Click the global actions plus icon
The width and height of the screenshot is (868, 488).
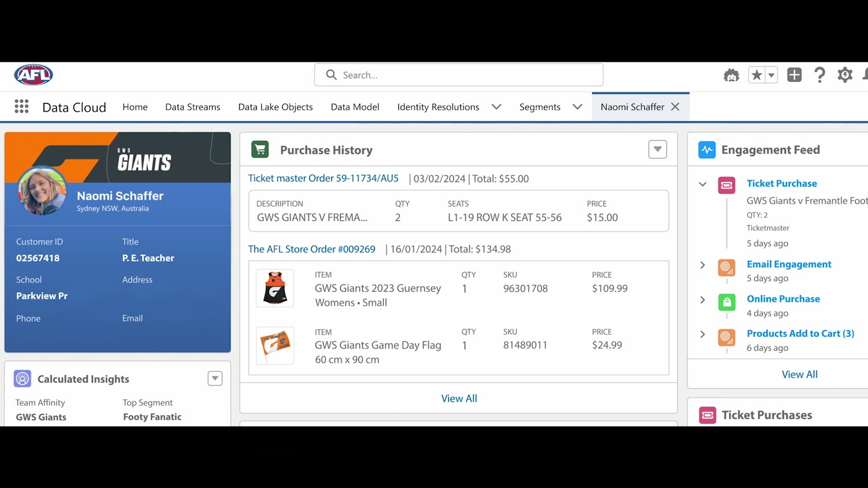(x=795, y=75)
